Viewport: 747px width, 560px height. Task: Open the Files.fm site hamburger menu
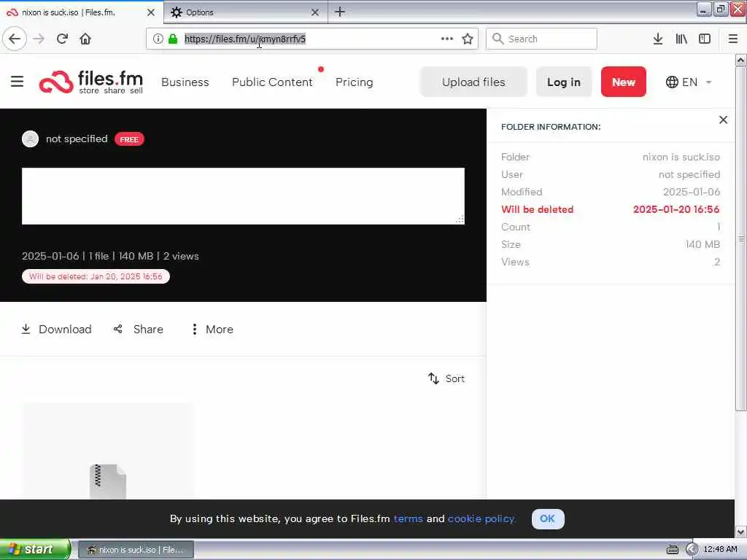pyautogui.click(x=18, y=82)
